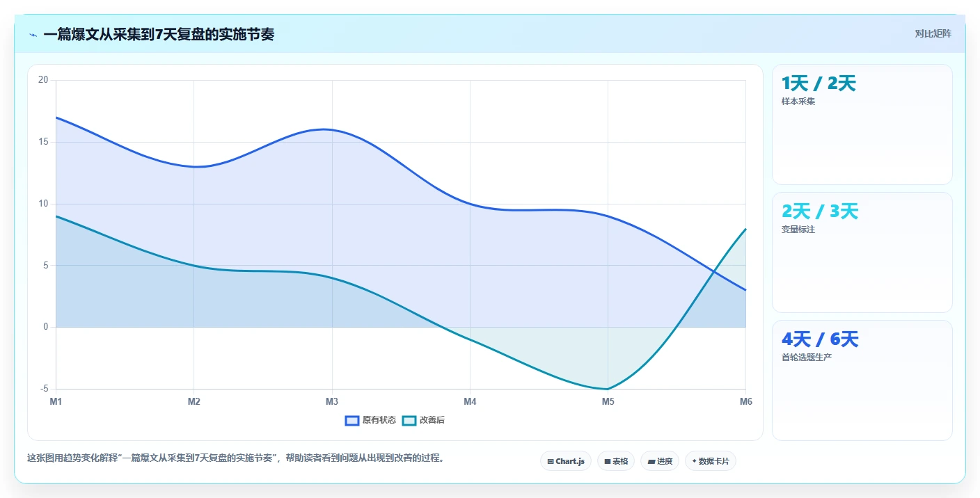Click the icon inside the 表格 pill
The height and width of the screenshot is (498, 980).
pyautogui.click(x=608, y=461)
